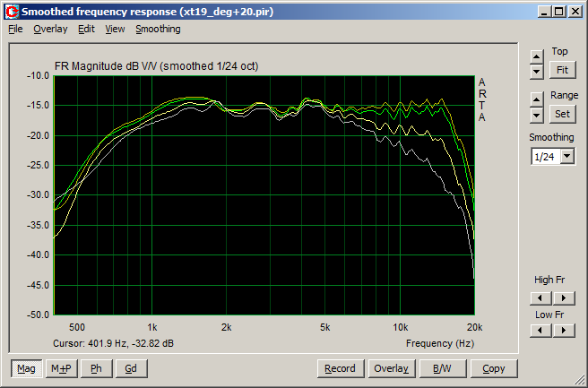Click the Low Fr right arrow
Screen dimensions: 588x388
[x=564, y=331]
